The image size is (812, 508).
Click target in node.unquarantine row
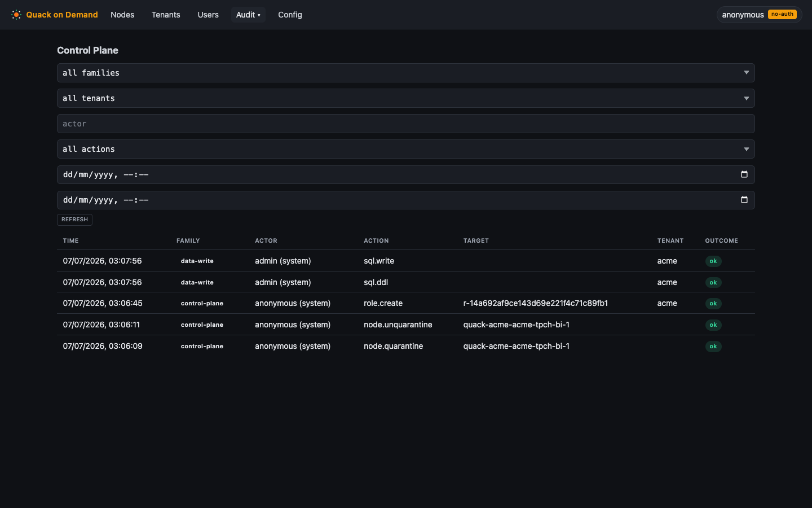pos(516,325)
